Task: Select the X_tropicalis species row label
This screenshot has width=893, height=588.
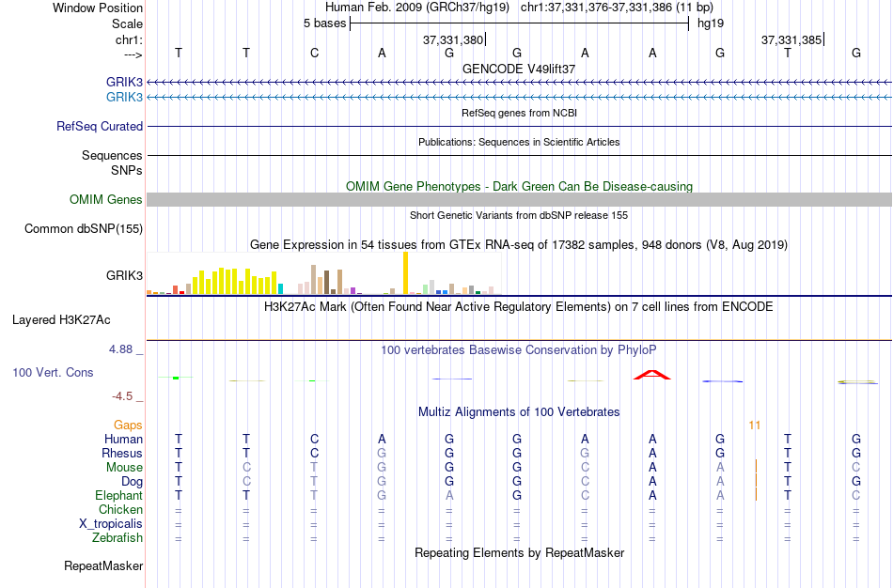Action: (111, 524)
